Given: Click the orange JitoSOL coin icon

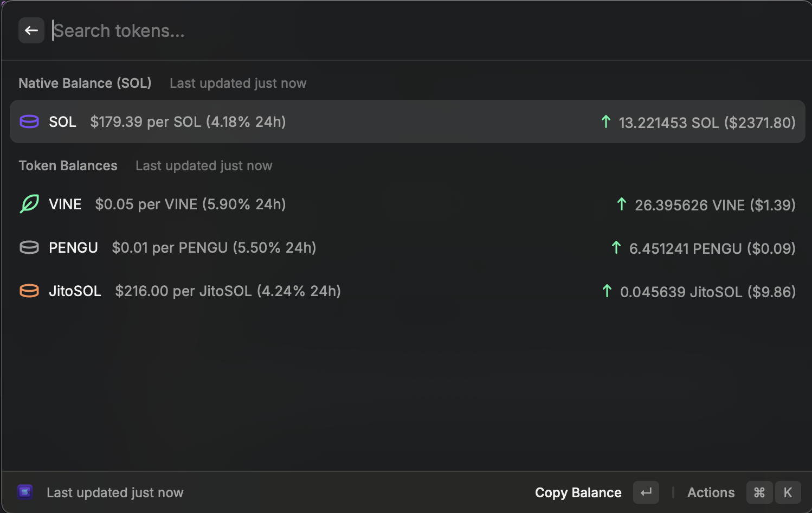Looking at the screenshot, I should 29,291.
